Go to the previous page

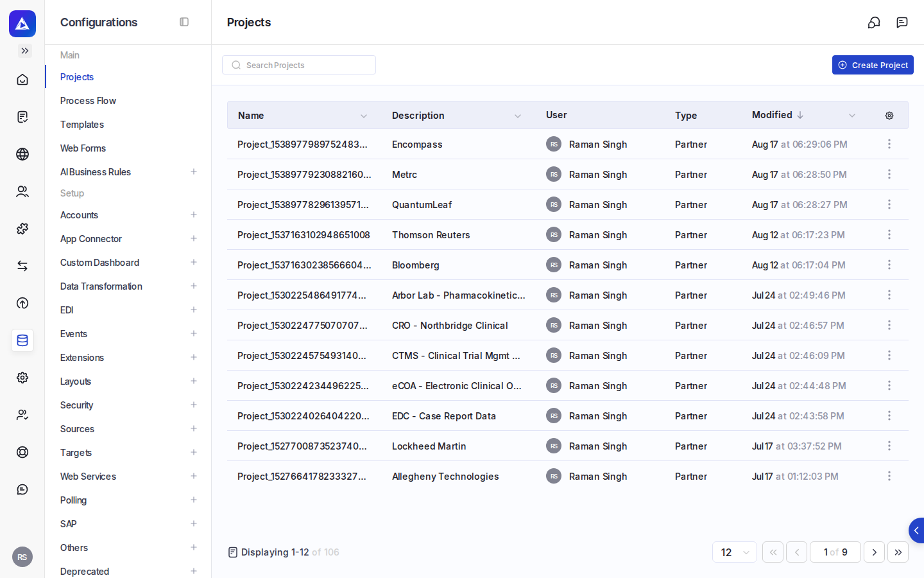coord(796,552)
